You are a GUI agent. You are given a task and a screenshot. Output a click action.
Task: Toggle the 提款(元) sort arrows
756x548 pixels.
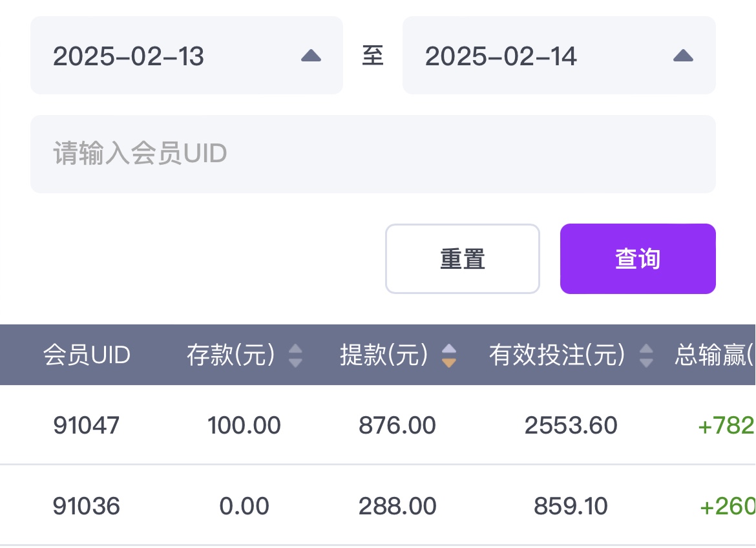tap(449, 355)
